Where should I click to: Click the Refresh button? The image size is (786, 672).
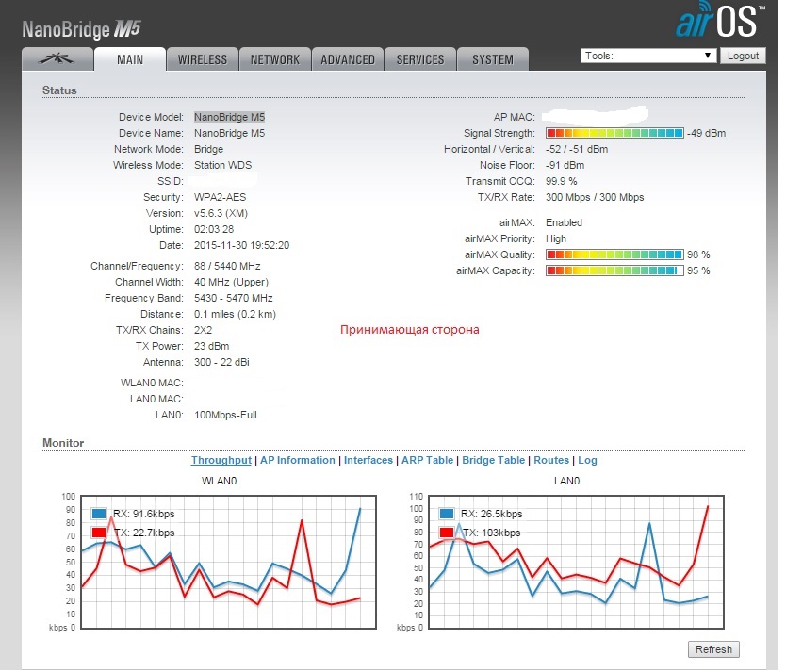click(713, 649)
